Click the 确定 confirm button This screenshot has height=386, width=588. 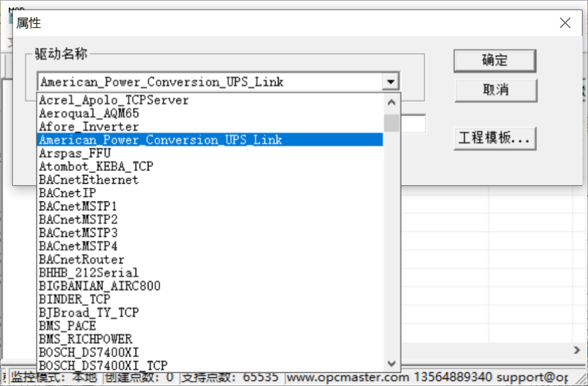[x=494, y=60]
